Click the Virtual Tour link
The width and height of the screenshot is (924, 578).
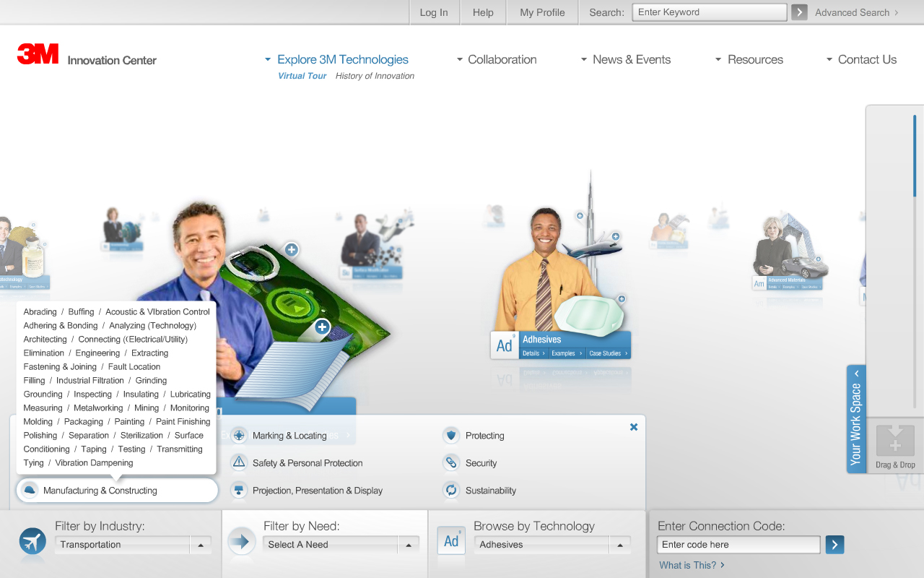(302, 76)
